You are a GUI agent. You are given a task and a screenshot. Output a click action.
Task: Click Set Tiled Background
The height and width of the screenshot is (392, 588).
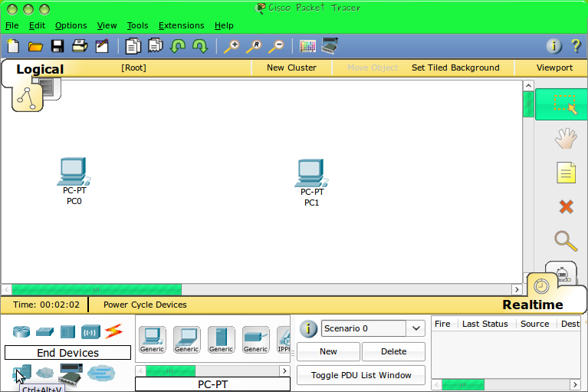pos(455,68)
